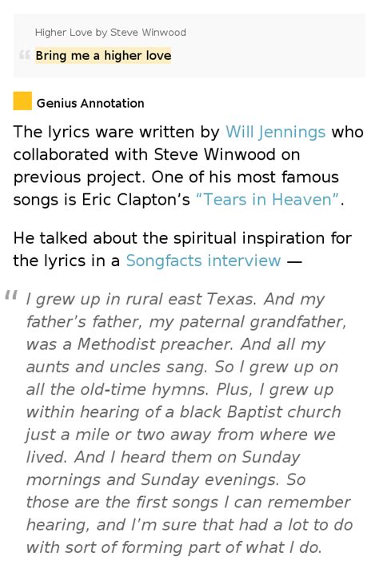Click the "Genius Annotation" label

click(90, 103)
